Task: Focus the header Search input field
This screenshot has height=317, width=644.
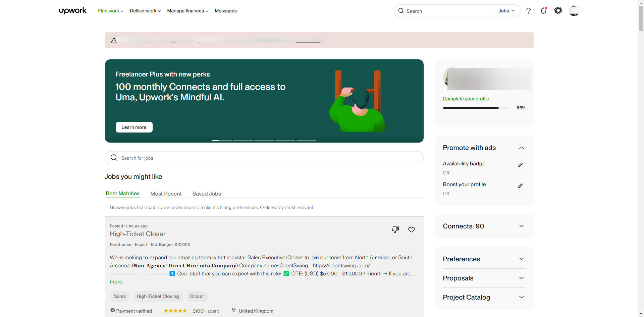Action: 449,11
